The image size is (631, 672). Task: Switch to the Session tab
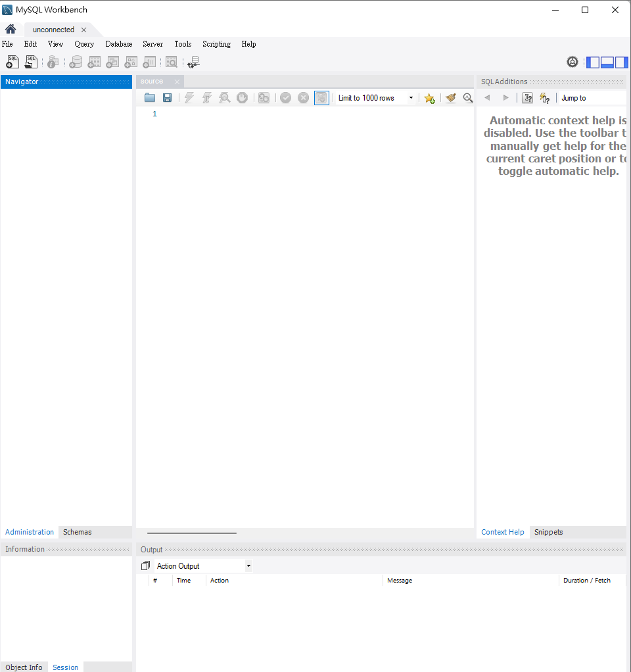[x=65, y=667]
